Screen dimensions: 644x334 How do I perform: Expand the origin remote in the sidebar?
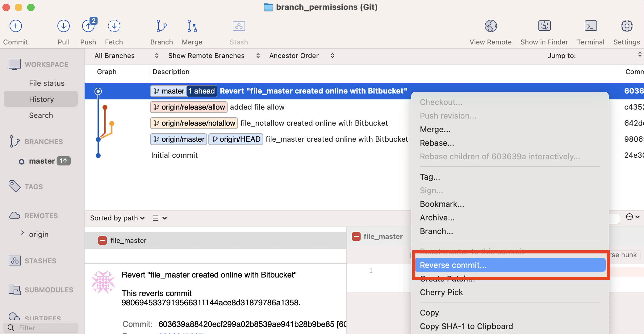(x=22, y=233)
